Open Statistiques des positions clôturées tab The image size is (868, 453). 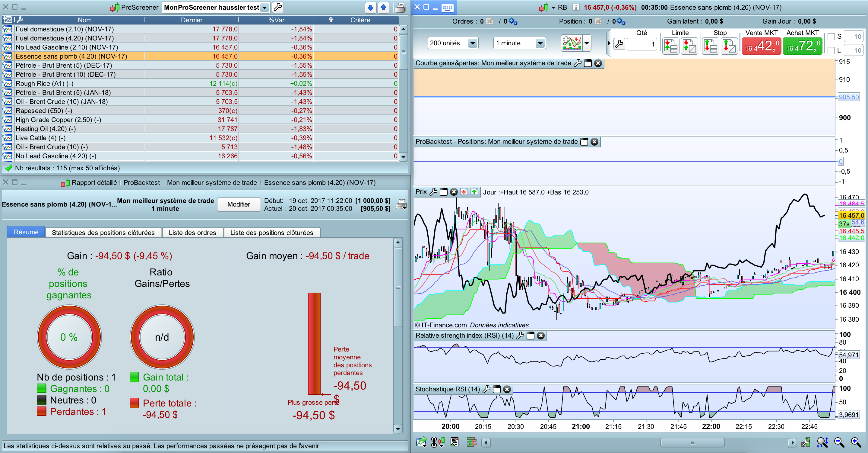[103, 233]
